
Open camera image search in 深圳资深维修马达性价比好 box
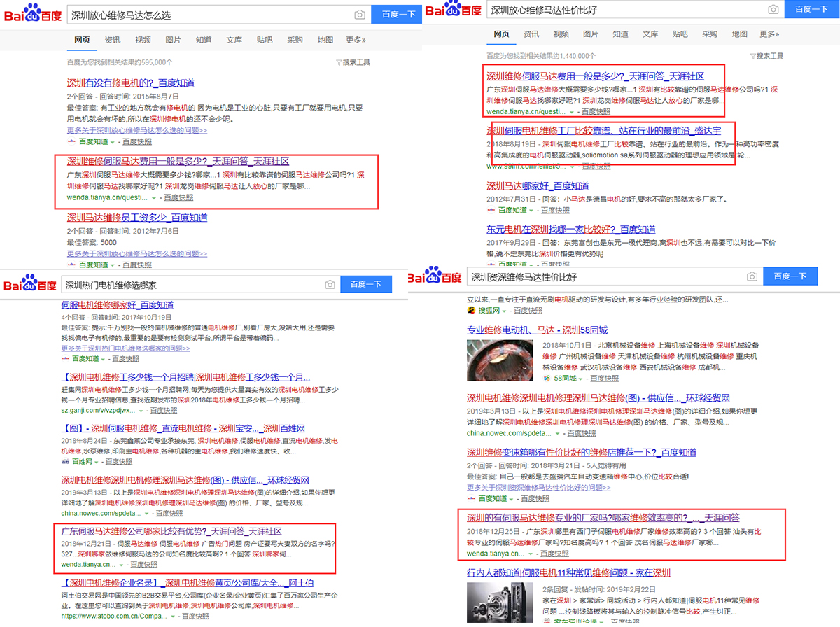click(x=752, y=276)
